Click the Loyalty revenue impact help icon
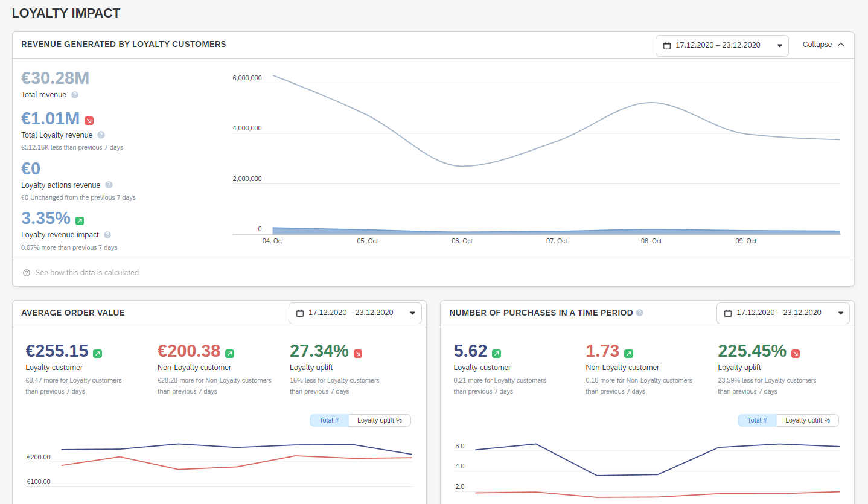The height and width of the screenshot is (504, 868). [107, 235]
